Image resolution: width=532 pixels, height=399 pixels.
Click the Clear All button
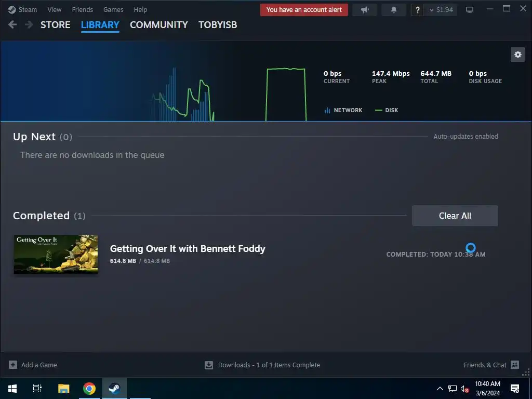point(455,216)
